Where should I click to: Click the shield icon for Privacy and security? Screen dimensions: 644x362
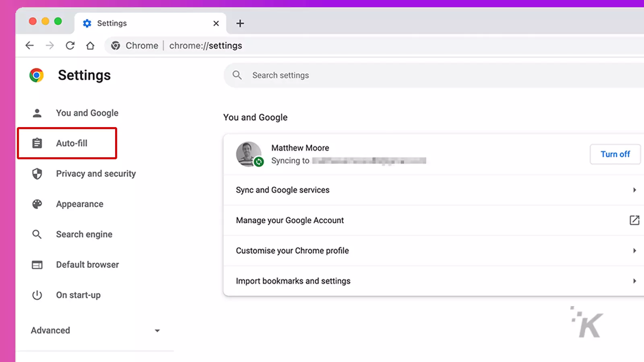point(37,174)
